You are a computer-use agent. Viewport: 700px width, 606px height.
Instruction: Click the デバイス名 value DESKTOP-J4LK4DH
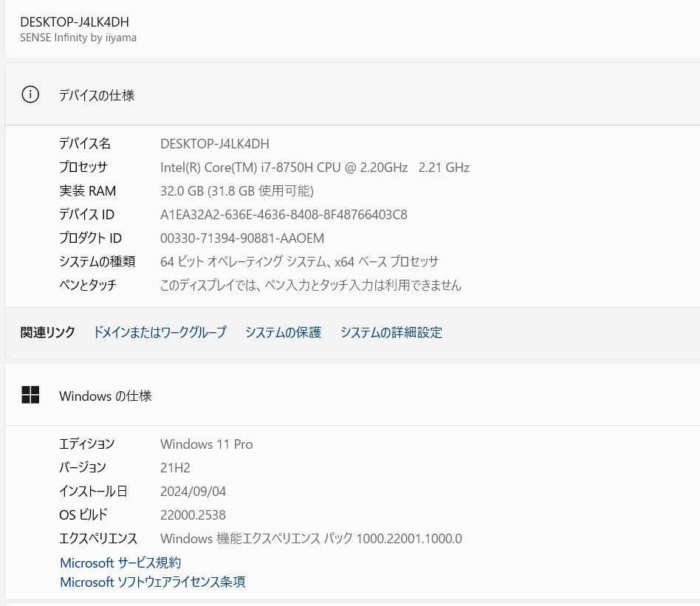click(x=215, y=144)
